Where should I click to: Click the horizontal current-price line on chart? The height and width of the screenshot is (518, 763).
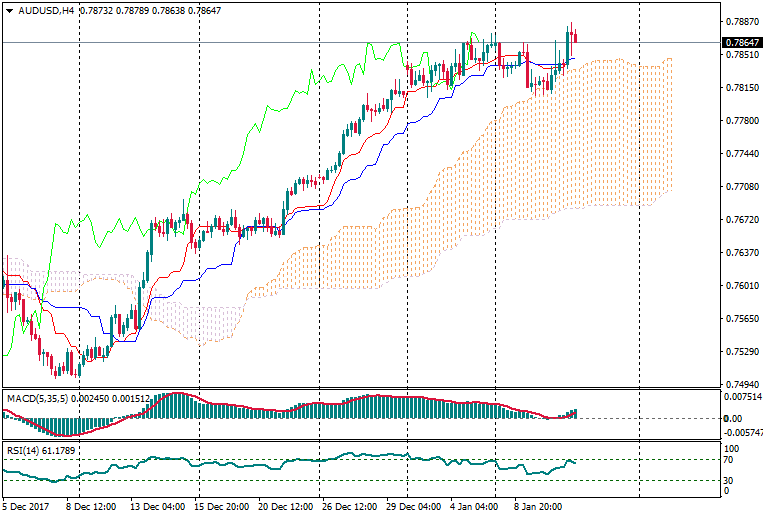[300, 43]
